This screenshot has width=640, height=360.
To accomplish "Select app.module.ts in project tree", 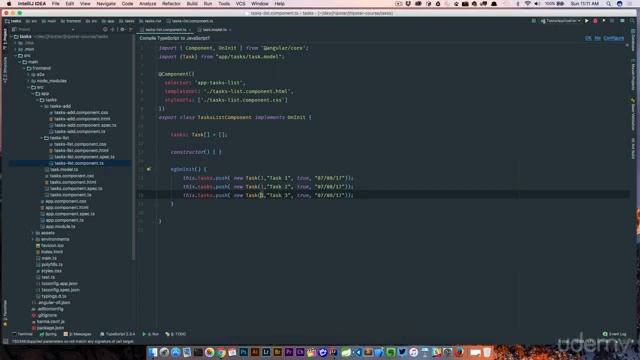I will coord(58,227).
